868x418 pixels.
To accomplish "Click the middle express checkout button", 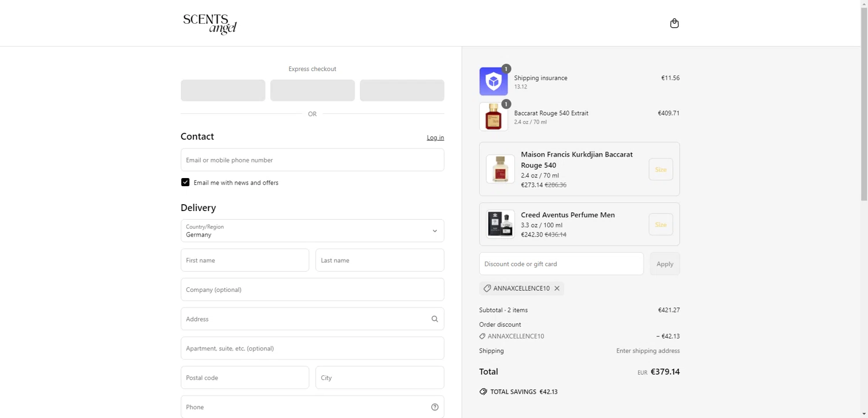I will (312, 90).
